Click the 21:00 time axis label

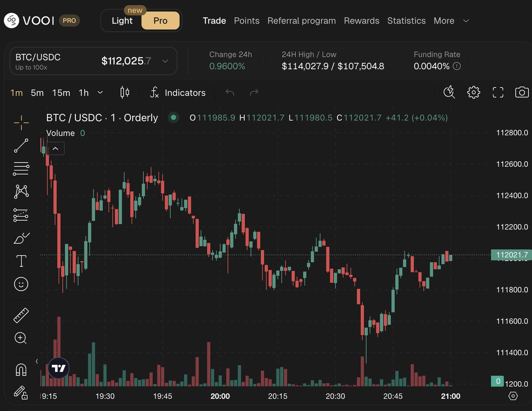[451, 396]
